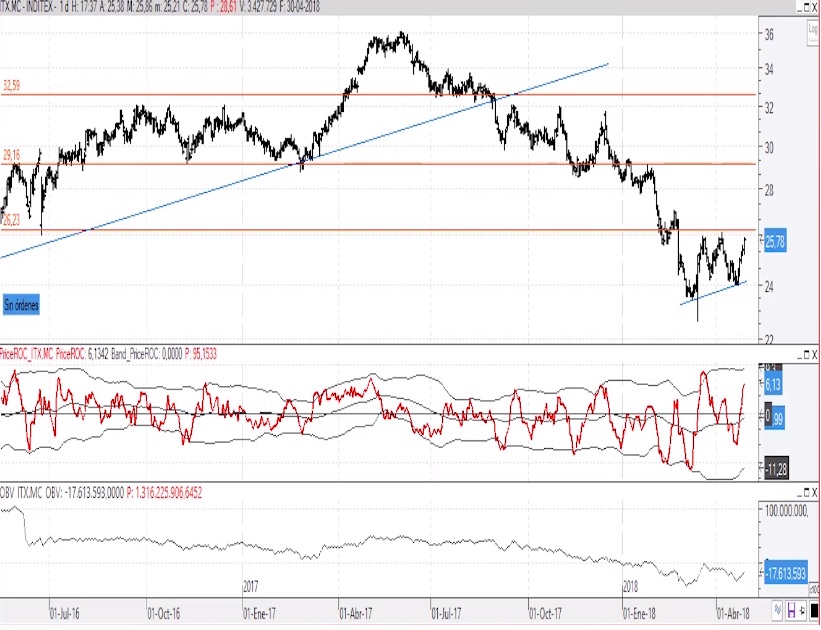
Task: Select the 32,59 horizontal resistance line label
Action: coord(12,86)
